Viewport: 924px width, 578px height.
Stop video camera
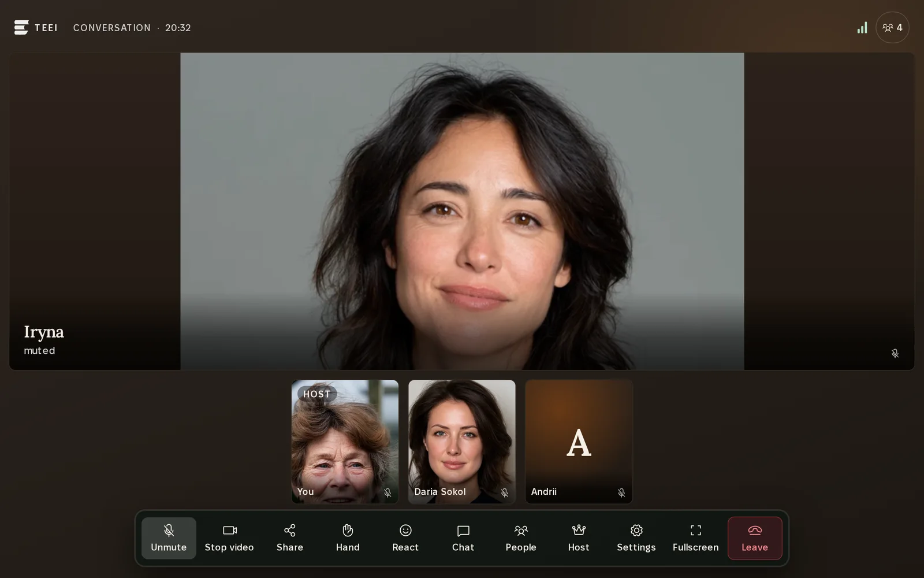[229, 538]
